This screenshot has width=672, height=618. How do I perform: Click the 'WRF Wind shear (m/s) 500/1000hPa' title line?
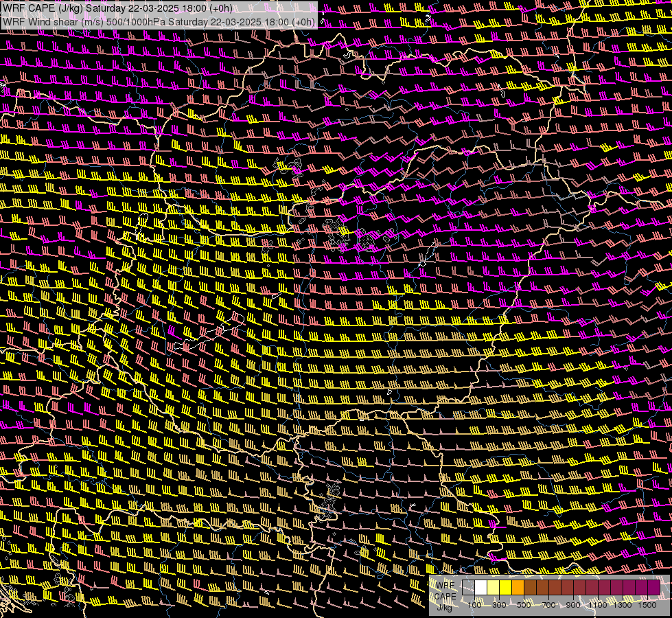pyautogui.click(x=159, y=21)
